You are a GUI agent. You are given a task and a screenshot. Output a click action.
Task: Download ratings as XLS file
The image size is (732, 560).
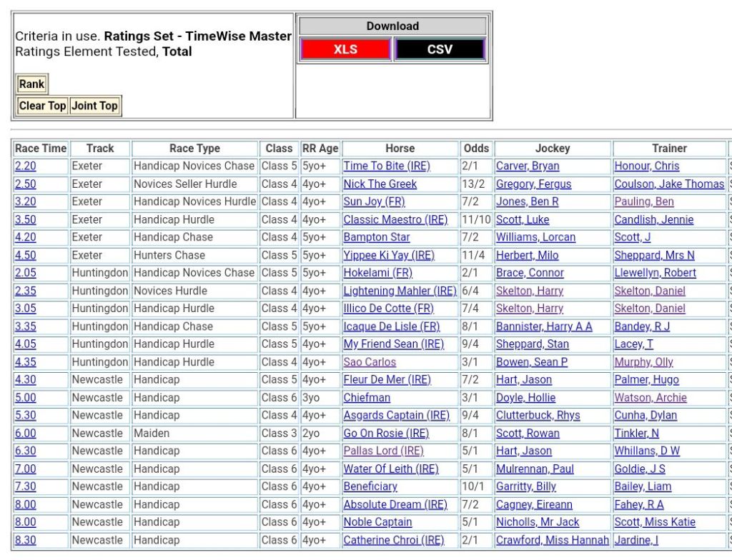345,49
